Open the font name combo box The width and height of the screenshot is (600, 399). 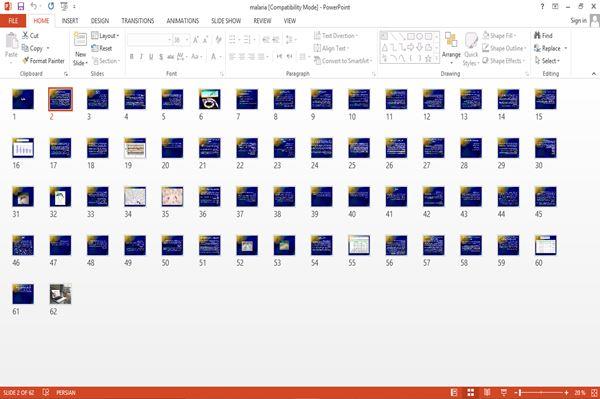149,40
